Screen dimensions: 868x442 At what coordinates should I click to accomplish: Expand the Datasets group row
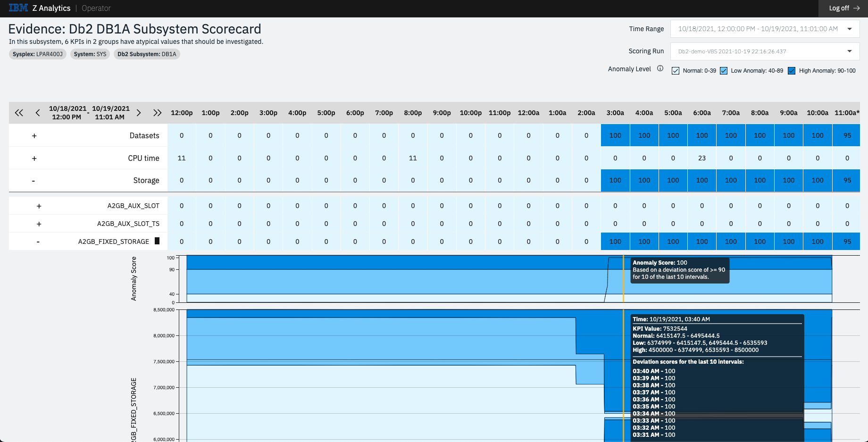click(34, 136)
